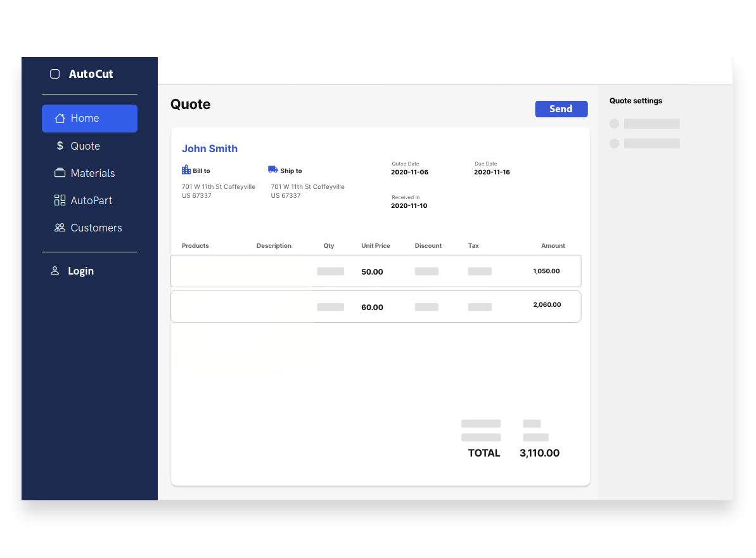Viewport: 756px width, 558px height.
Task: Edit the Qty field in the 50.00 row
Action: [x=331, y=271]
